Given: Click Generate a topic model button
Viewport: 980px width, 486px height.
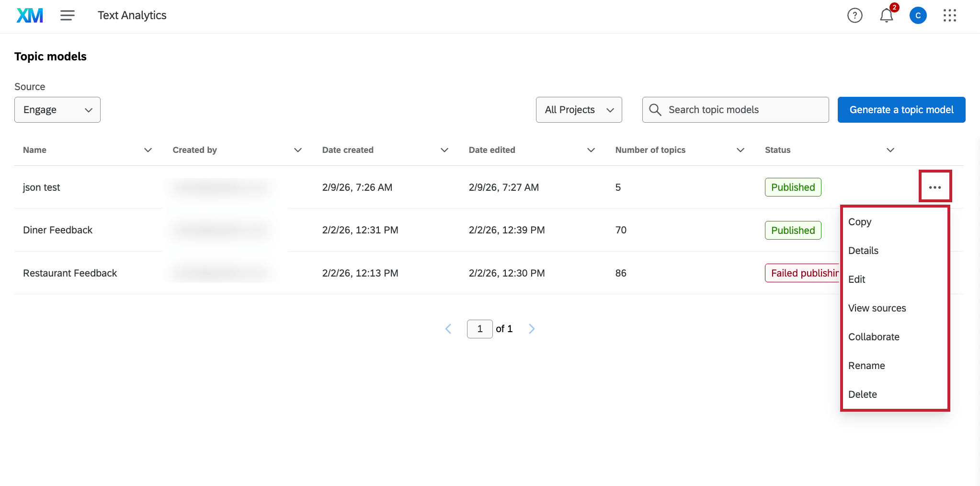Looking at the screenshot, I should pyautogui.click(x=901, y=110).
